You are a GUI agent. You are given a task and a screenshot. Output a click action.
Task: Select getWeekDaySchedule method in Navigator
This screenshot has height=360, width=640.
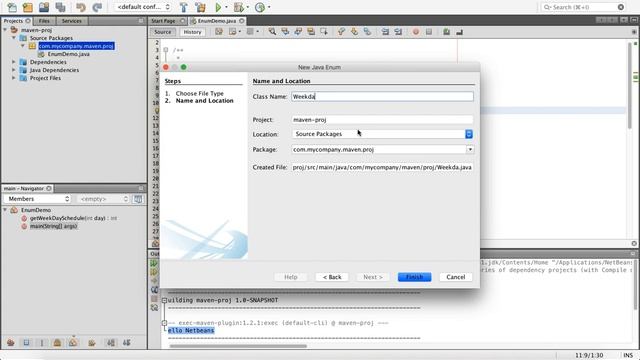tap(69, 218)
